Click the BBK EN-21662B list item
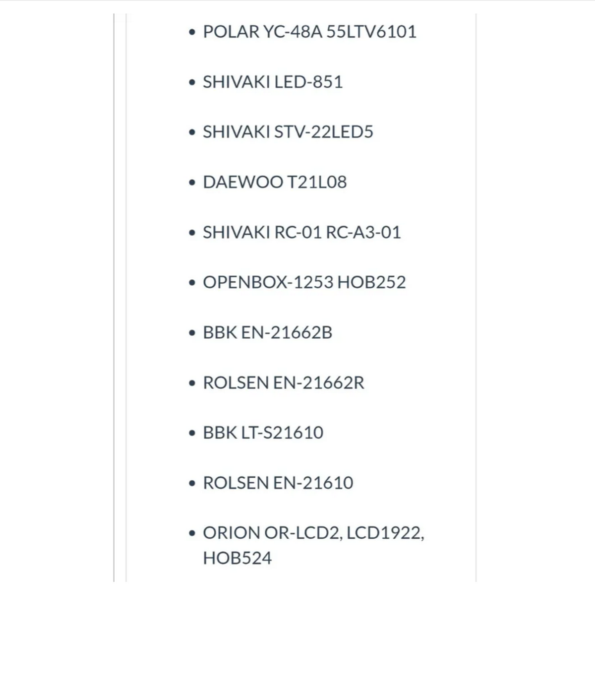This screenshot has width=595, height=700. (x=267, y=332)
